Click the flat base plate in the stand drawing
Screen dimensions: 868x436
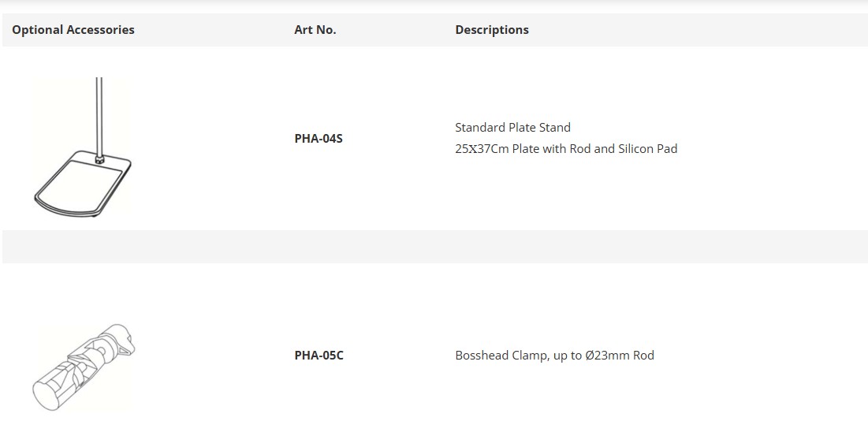tap(81, 184)
